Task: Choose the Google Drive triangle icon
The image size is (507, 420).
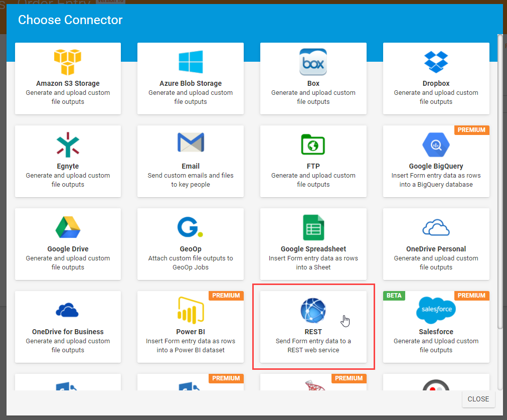Action: coord(68,227)
